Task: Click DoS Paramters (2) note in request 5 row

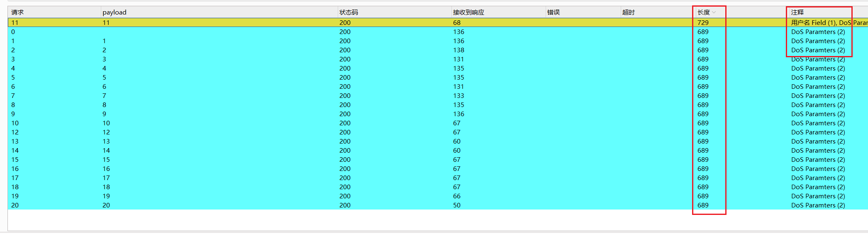Action: tap(818, 77)
